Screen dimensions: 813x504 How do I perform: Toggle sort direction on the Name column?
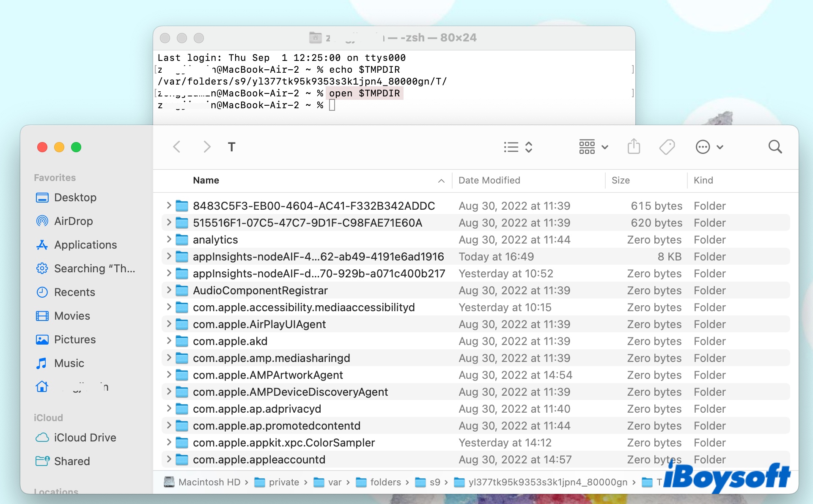[442, 181]
